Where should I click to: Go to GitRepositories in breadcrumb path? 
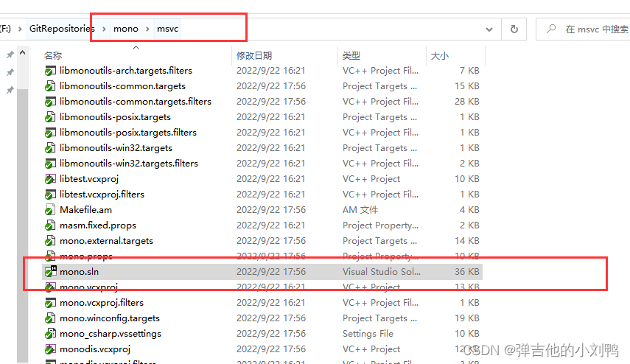[x=62, y=29]
